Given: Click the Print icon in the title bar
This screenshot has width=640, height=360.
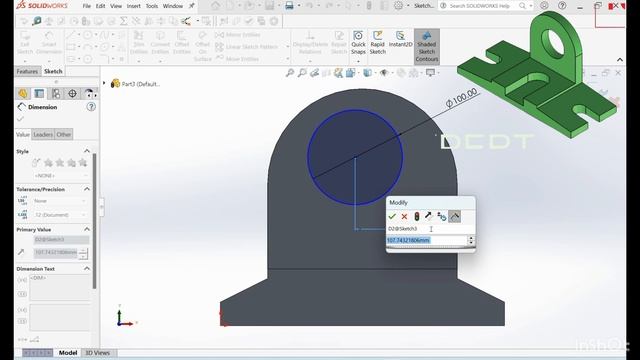Looking at the screenshot, I should click(x=289, y=6).
